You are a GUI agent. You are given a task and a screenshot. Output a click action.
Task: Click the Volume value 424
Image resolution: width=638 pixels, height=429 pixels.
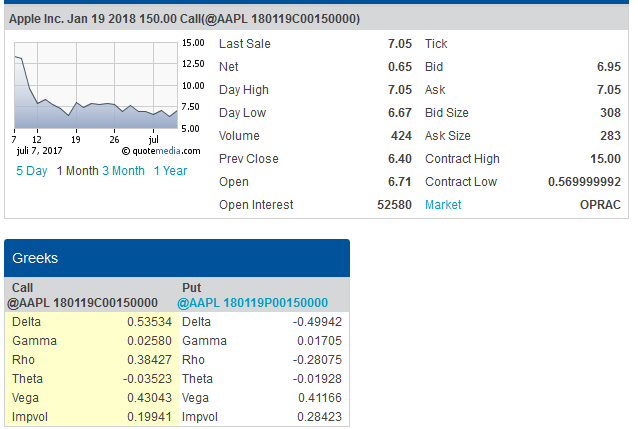point(401,136)
